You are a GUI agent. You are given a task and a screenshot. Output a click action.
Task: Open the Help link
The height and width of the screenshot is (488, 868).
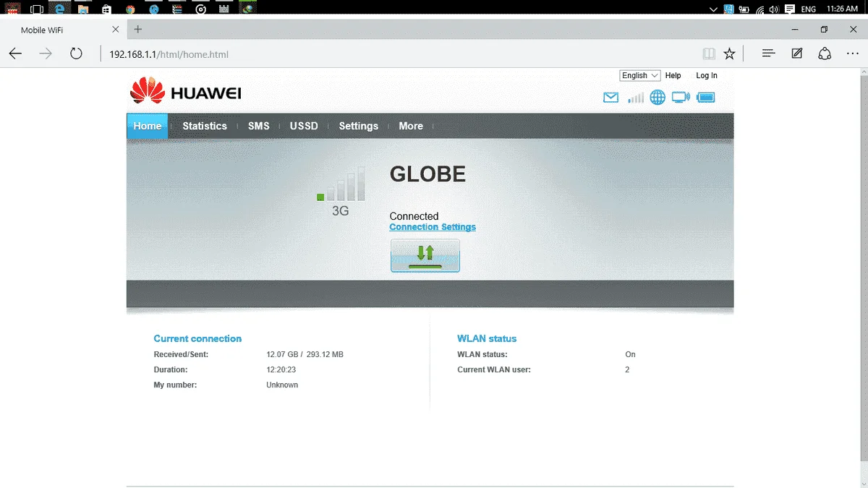(673, 75)
